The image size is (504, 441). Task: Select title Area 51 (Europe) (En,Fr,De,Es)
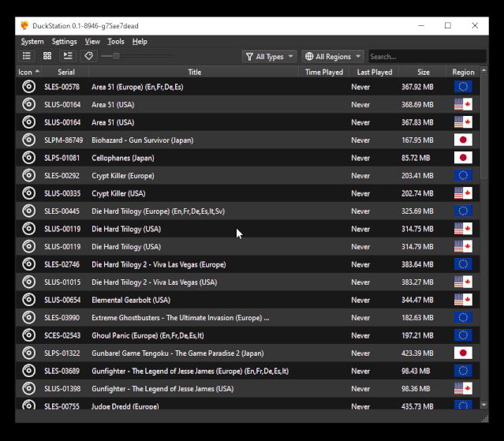pyautogui.click(x=137, y=87)
